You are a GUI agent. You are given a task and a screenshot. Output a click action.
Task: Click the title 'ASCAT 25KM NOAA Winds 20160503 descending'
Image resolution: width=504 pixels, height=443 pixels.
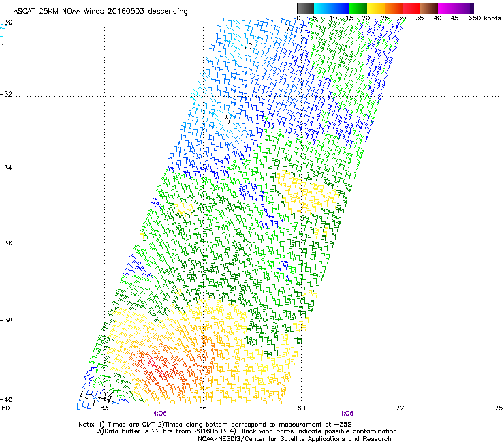101,11
